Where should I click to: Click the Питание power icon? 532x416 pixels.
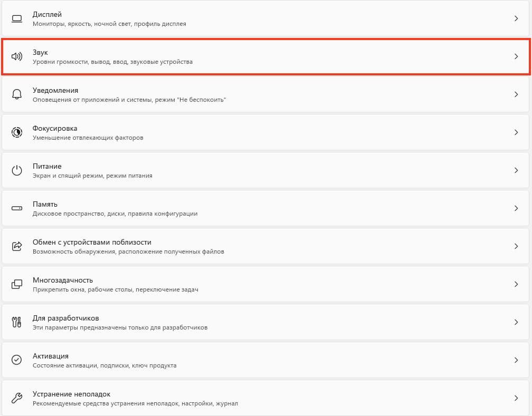(17, 170)
